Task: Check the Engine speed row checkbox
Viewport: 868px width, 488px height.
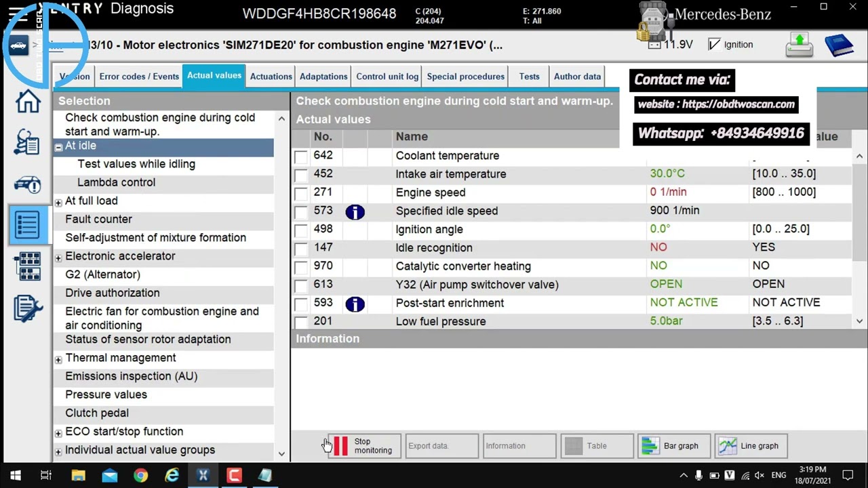Action: click(301, 193)
